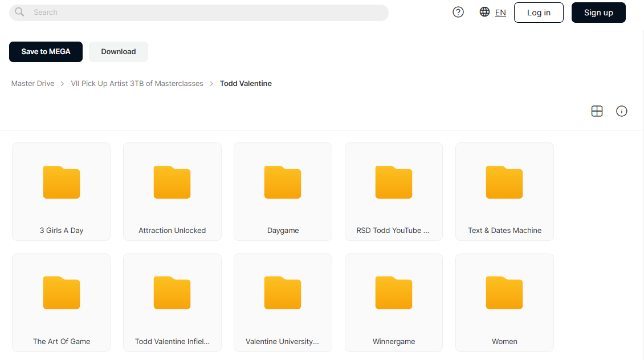Click the Download button
Viewport: 644px width, 360px height.
pyautogui.click(x=119, y=52)
